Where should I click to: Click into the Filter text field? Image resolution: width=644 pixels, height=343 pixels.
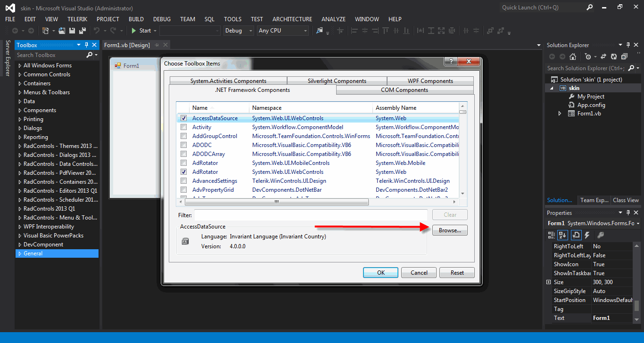coord(311,215)
